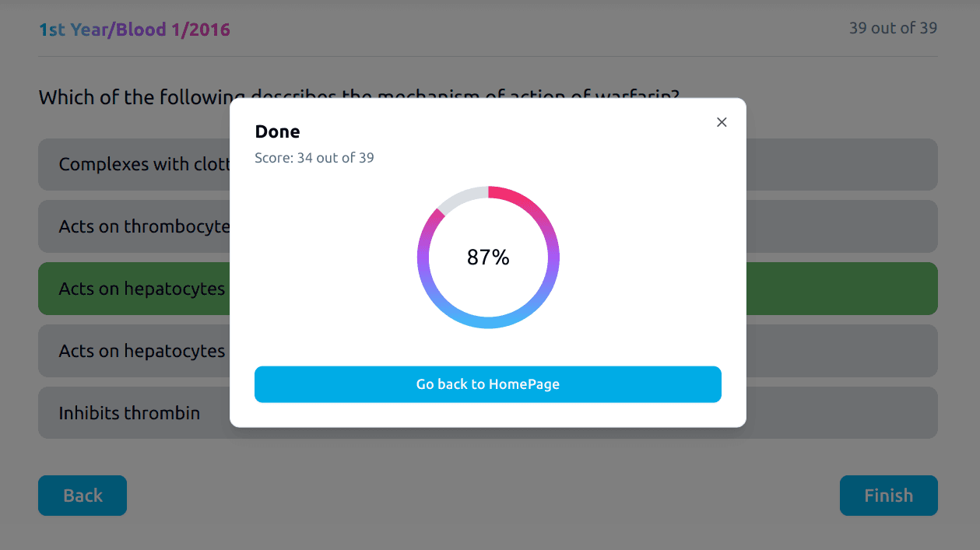Viewport: 980px width, 550px height.
Task: Click the '39 out of 39' question counter
Action: (x=893, y=29)
